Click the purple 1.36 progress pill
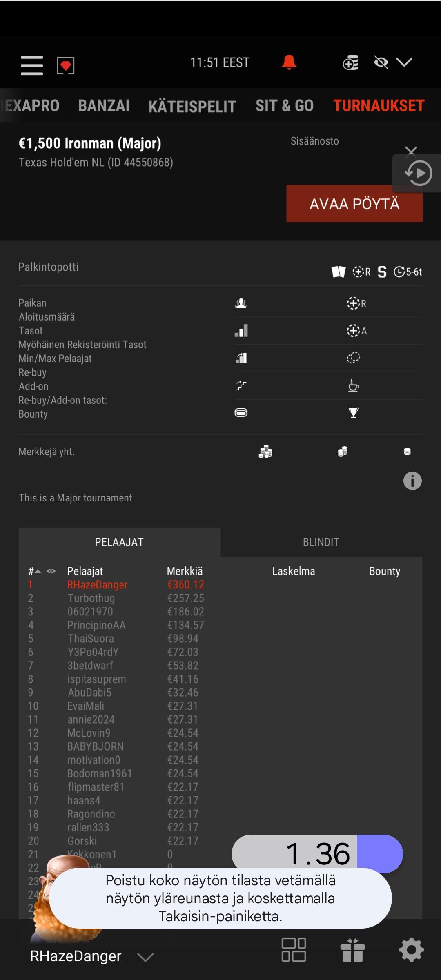This screenshot has height=980, width=441. coord(317,853)
